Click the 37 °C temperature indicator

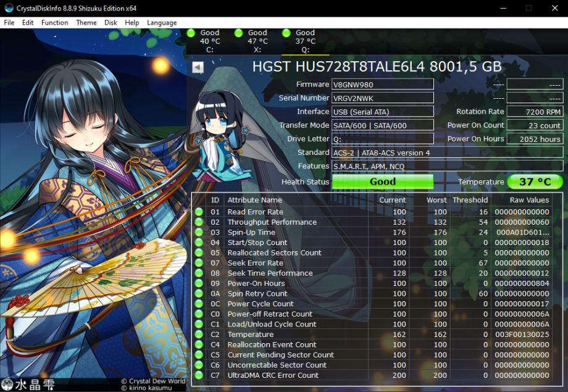click(x=535, y=182)
